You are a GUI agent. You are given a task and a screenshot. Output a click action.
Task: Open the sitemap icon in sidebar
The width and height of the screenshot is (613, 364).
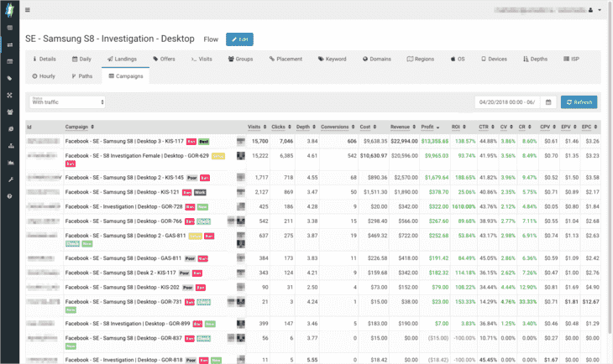click(x=10, y=146)
